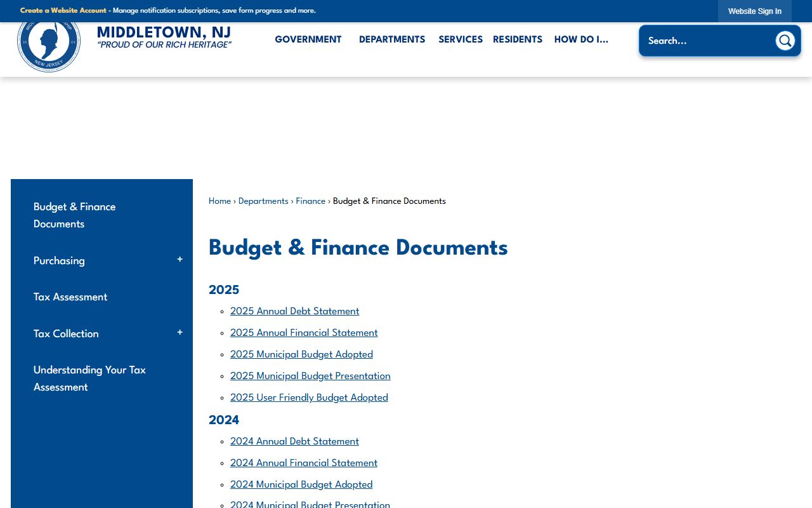Click the search magnifier icon
The width and height of the screenshot is (812, 508).
(x=785, y=41)
